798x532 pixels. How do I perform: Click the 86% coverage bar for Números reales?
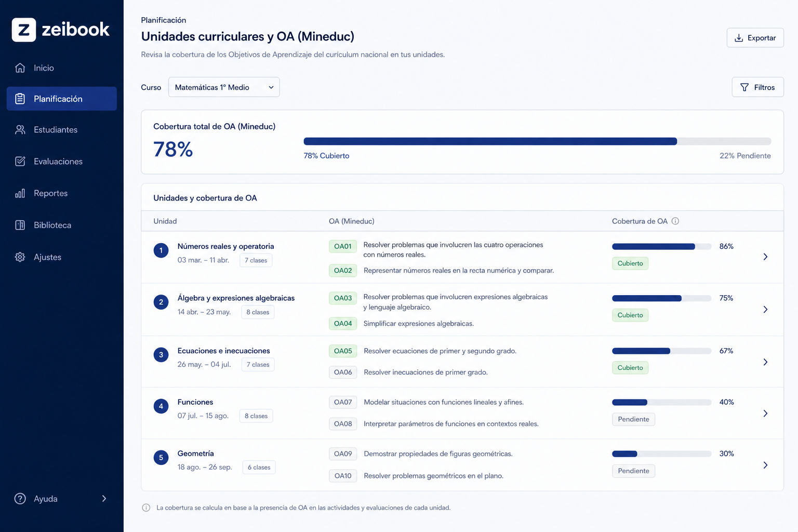(662, 247)
